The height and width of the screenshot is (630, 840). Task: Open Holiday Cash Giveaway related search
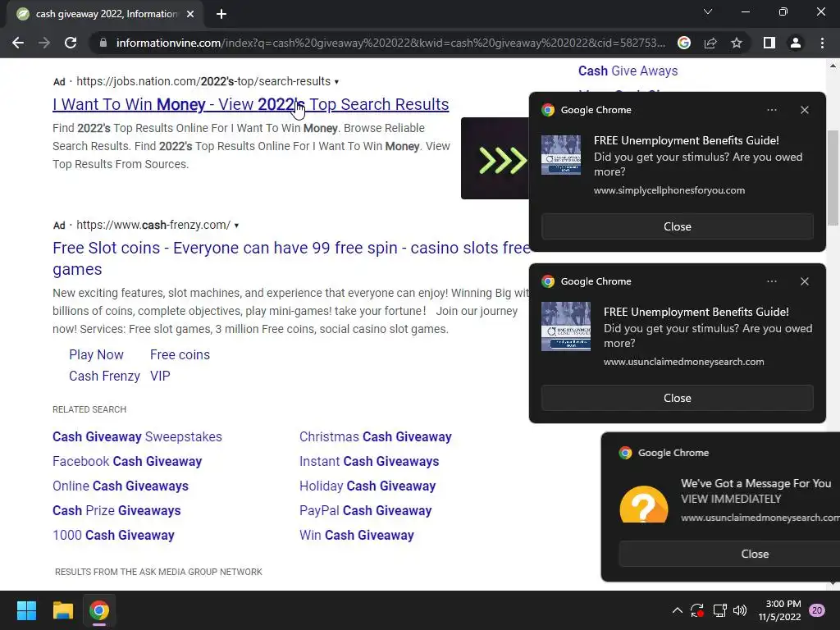pos(367,486)
